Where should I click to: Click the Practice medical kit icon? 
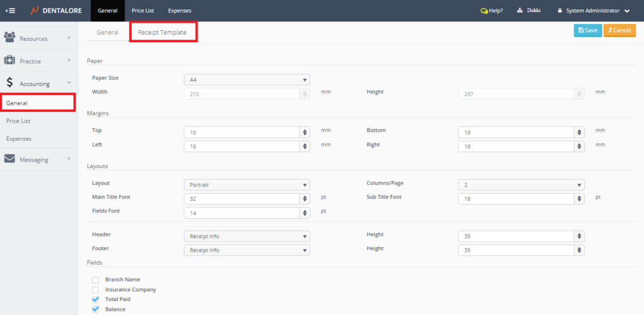tap(9, 60)
